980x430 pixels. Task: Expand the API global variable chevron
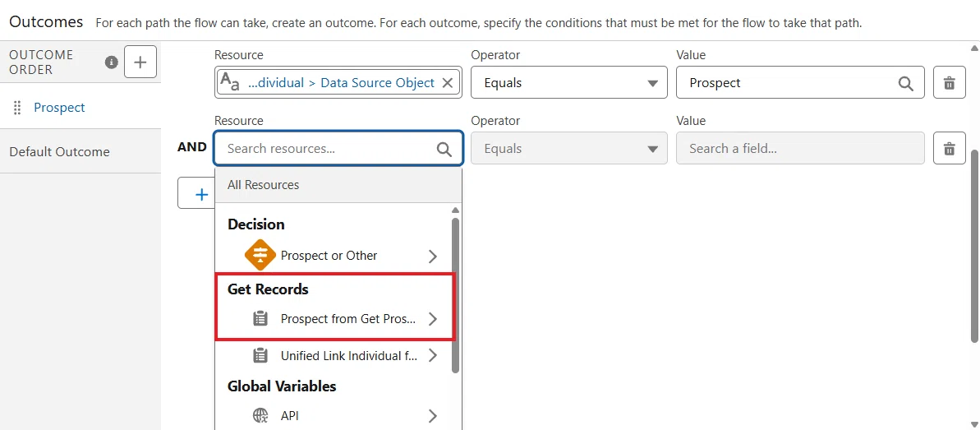(433, 415)
